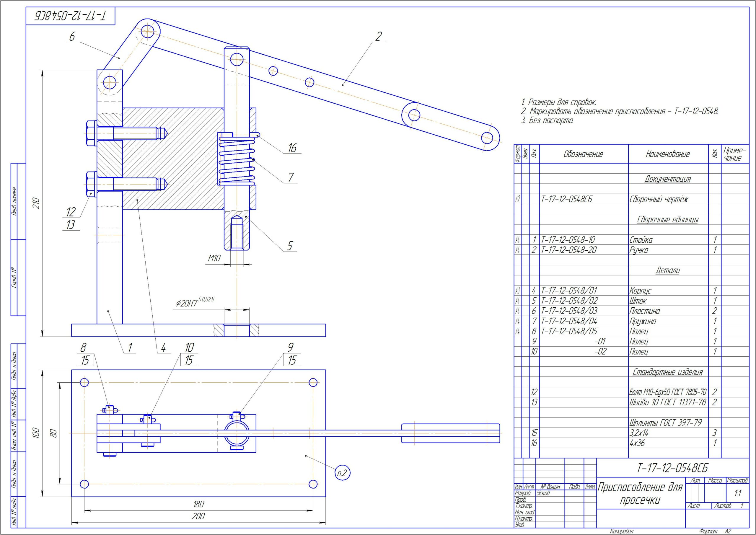Click the scale value 1:1 cell
Screen dimensions: 756x535
(x=738, y=493)
